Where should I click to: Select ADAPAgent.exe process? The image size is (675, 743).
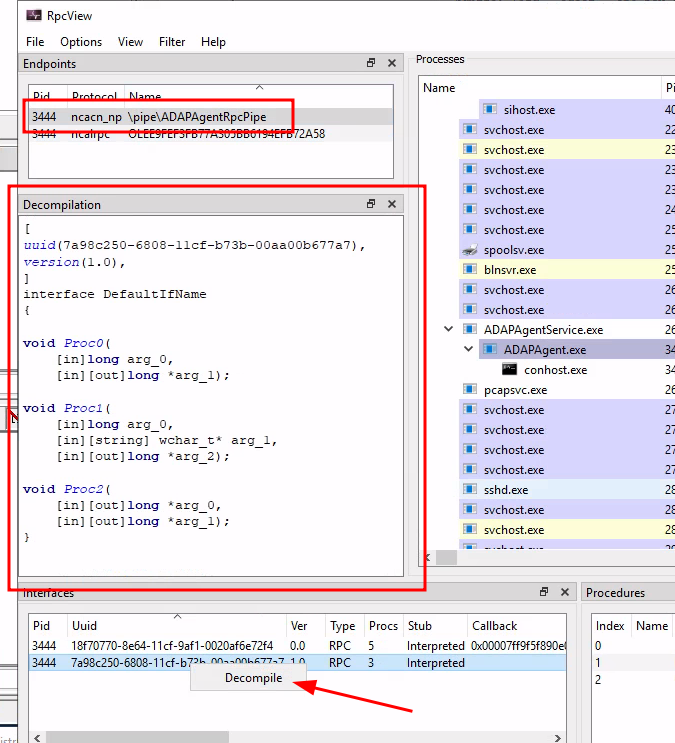pos(545,350)
